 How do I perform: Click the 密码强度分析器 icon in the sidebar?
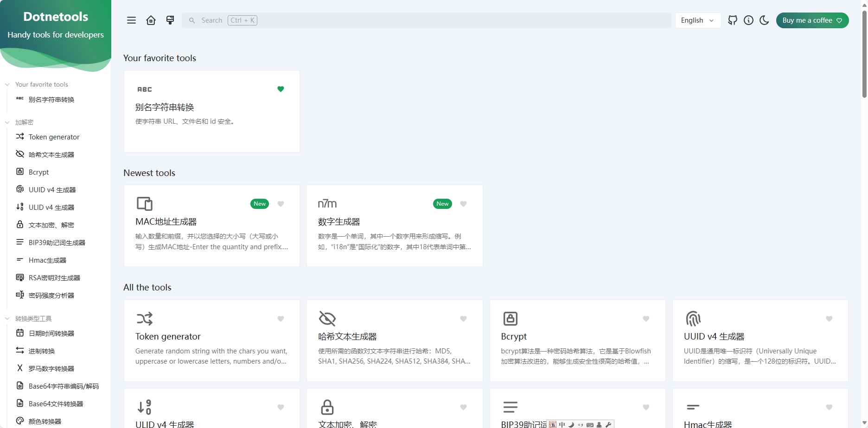click(x=20, y=295)
